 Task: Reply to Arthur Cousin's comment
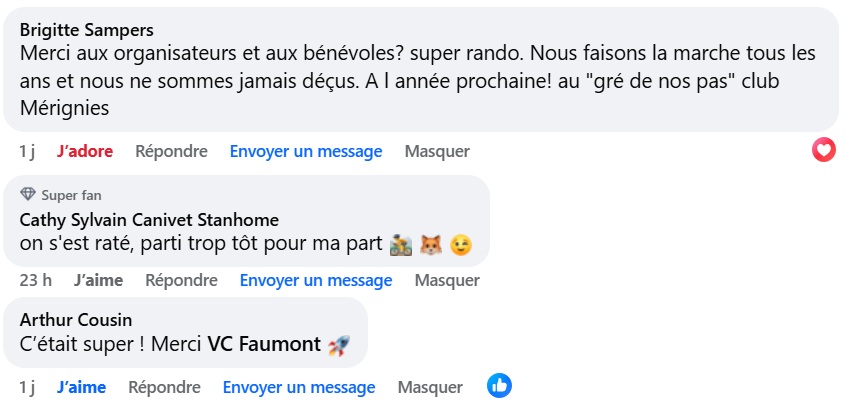[x=164, y=387]
